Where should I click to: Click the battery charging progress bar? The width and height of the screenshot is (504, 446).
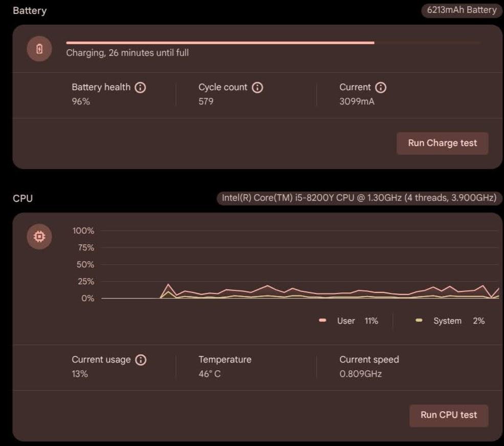273,43
